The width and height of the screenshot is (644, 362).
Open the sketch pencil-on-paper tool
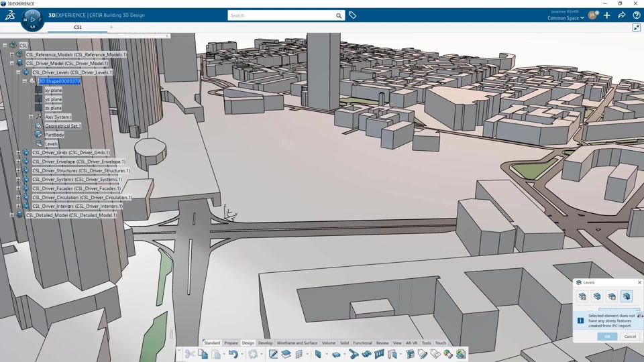273,354
